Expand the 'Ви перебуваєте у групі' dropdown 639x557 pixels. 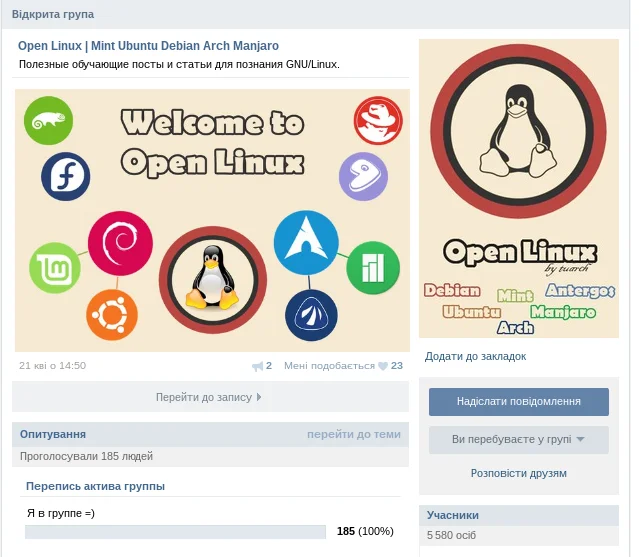pos(519,440)
